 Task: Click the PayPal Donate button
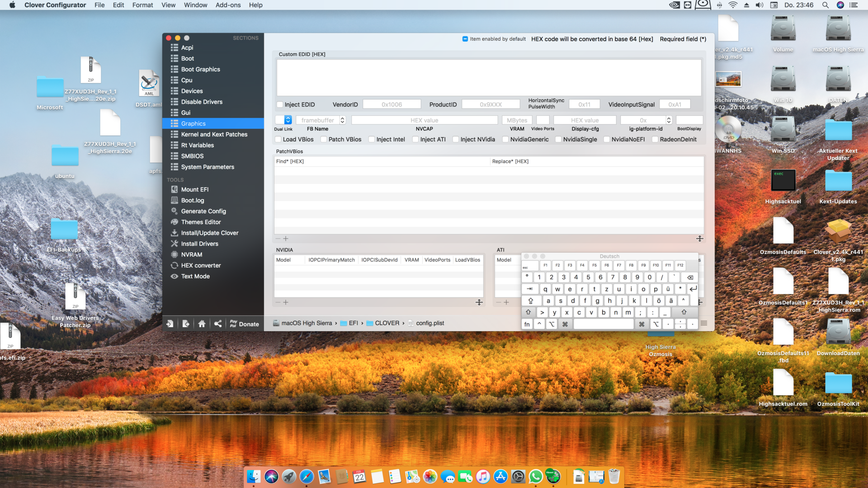(x=244, y=324)
